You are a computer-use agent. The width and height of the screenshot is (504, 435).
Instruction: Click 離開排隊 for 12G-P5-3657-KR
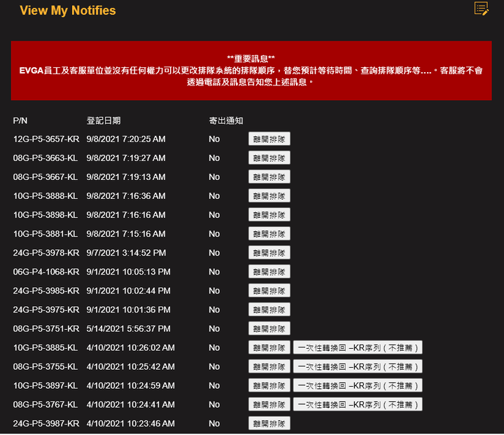(269, 139)
